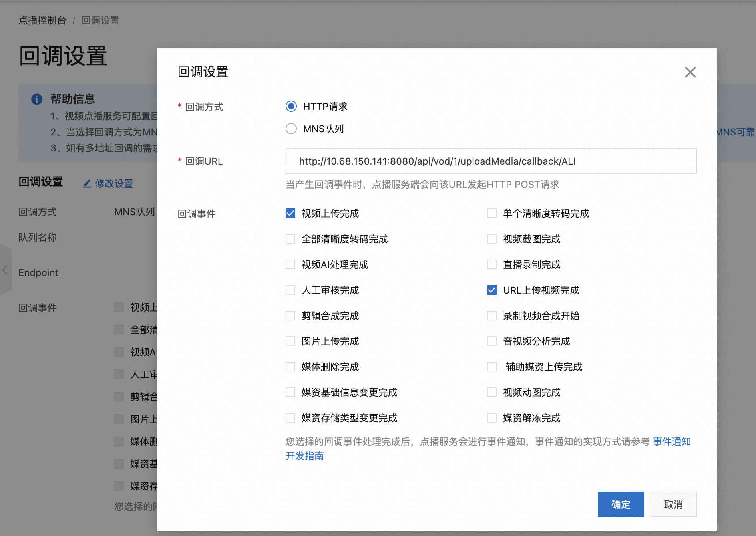Check the 媒资解冻完成 checkbox
The height and width of the screenshot is (536, 756).
[492, 418]
